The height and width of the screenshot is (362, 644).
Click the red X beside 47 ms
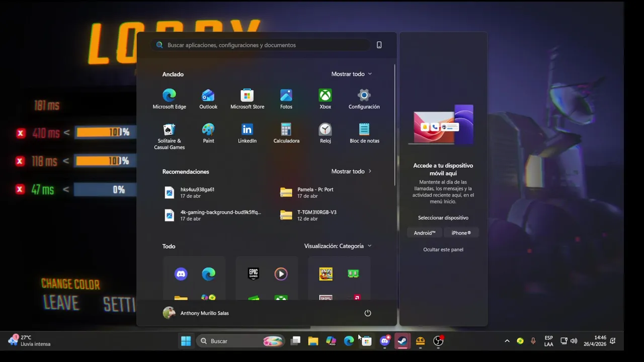pos(20,190)
